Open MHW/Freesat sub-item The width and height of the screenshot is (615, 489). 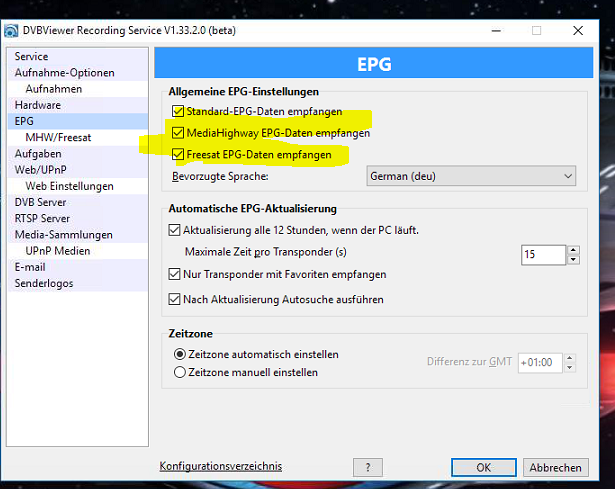pos(78,138)
